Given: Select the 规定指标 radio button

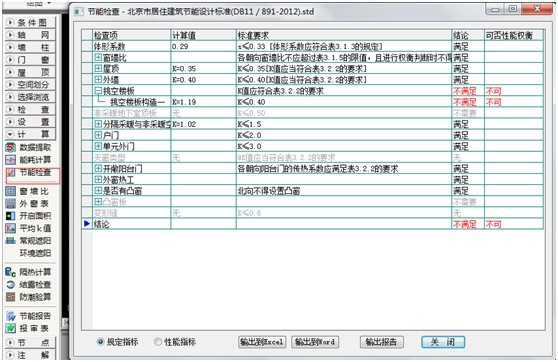Looking at the screenshot, I should click(100, 342).
